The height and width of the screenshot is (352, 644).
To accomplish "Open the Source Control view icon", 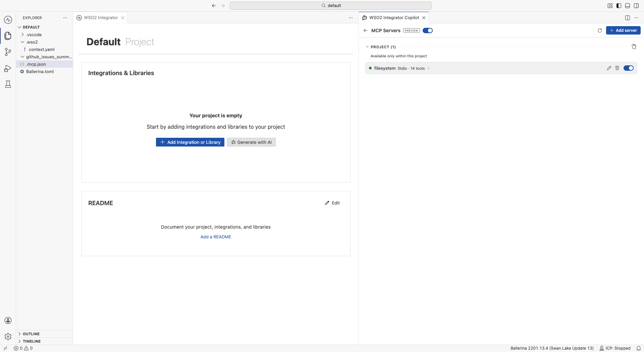I will click(x=8, y=52).
